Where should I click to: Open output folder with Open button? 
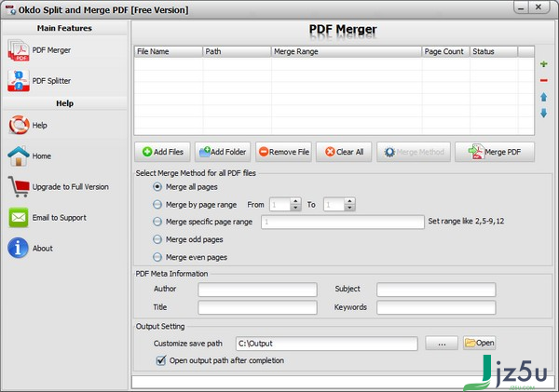pos(480,343)
